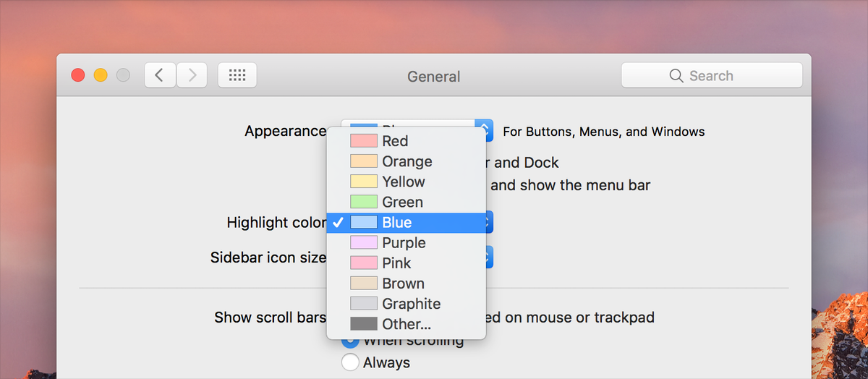Viewport: 868px width, 379px height.
Task: Choose Yellow from the highlight menu
Action: click(x=404, y=182)
